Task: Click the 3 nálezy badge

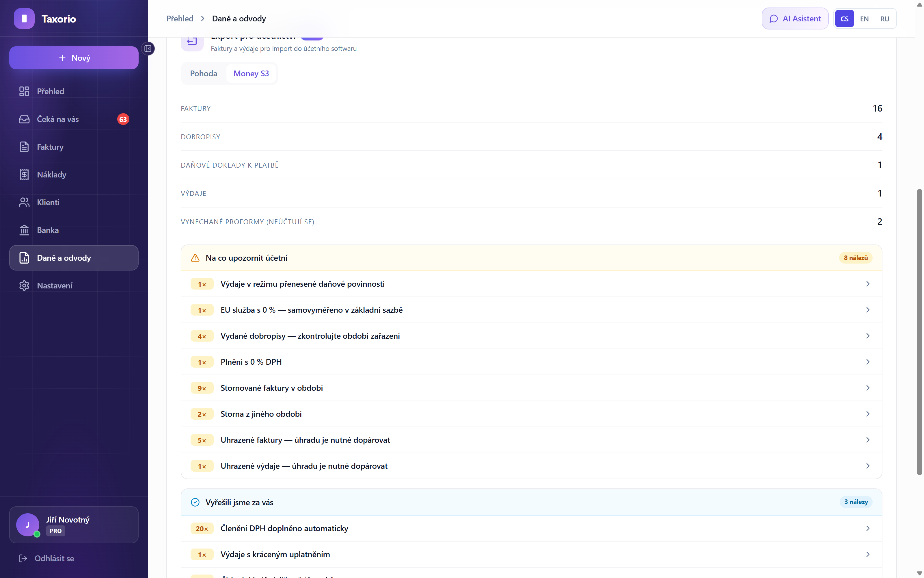Action: (x=856, y=502)
